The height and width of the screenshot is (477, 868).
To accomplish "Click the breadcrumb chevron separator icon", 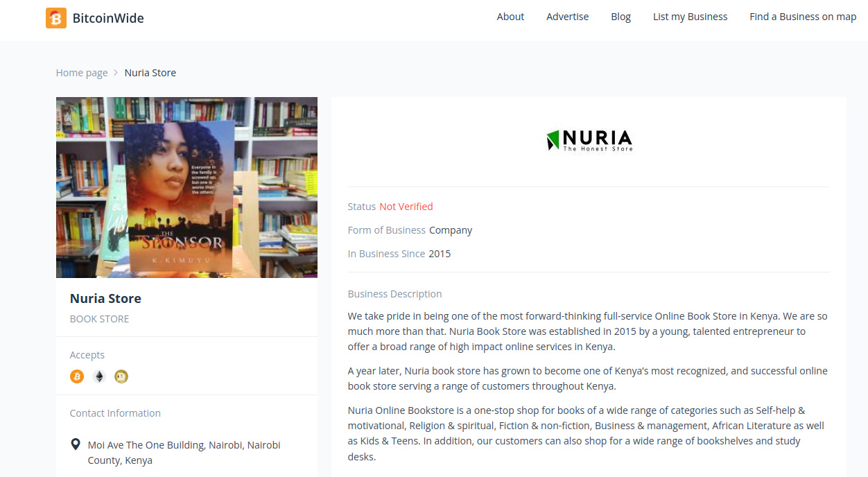I will [116, 73].
